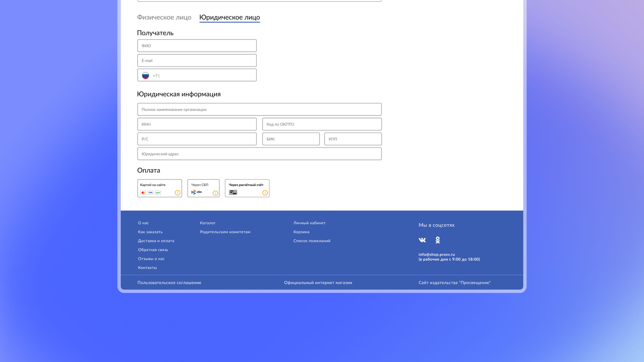Viewport: 644px width, 362px height.
Task: Select payment "Через СБП"
Action: 200,185
